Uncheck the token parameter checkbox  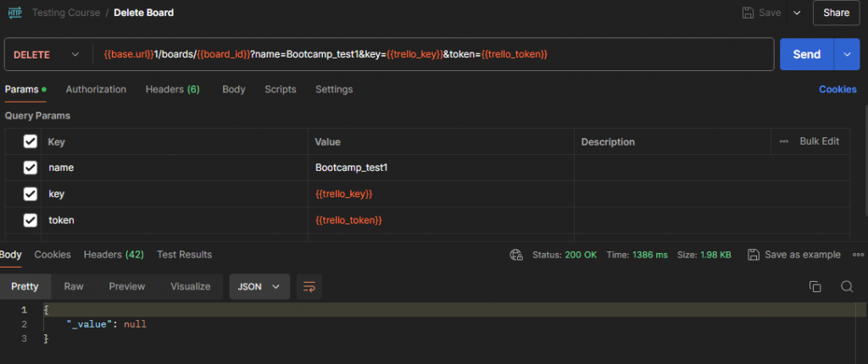(x=30, y=220)
